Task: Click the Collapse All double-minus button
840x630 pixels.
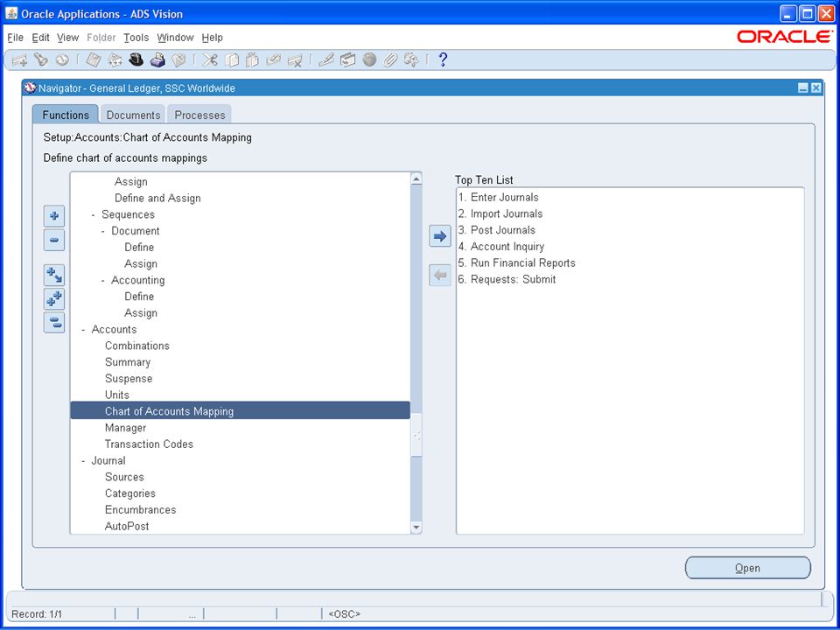Action: pyautogui.click(x=54, y=323)
